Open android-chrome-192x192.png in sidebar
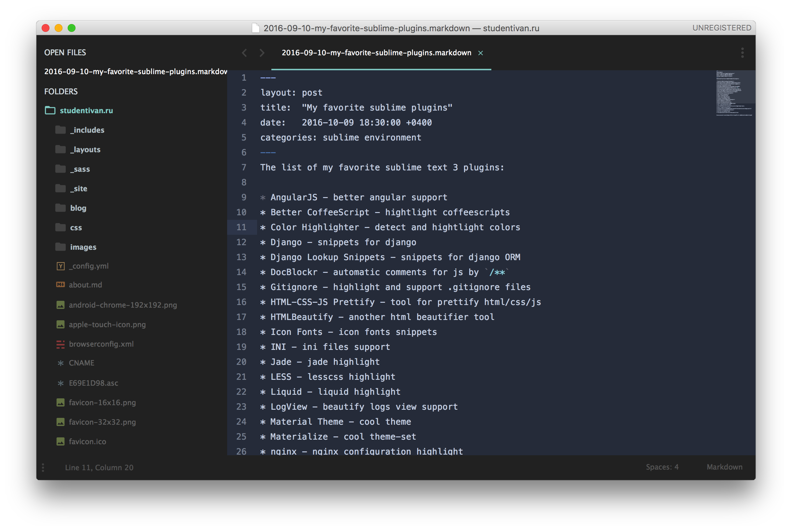Viewport: 792px width, 532px height. point(123,305)
